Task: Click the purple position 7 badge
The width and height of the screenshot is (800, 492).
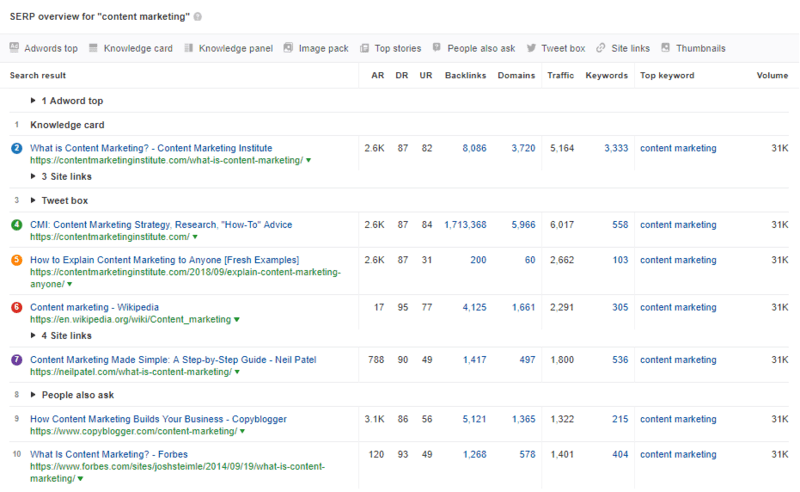Action: [x=17, y=360]
